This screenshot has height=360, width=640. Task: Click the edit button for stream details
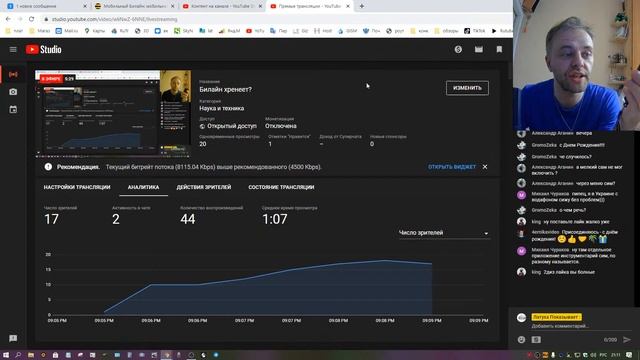point(467,88)
